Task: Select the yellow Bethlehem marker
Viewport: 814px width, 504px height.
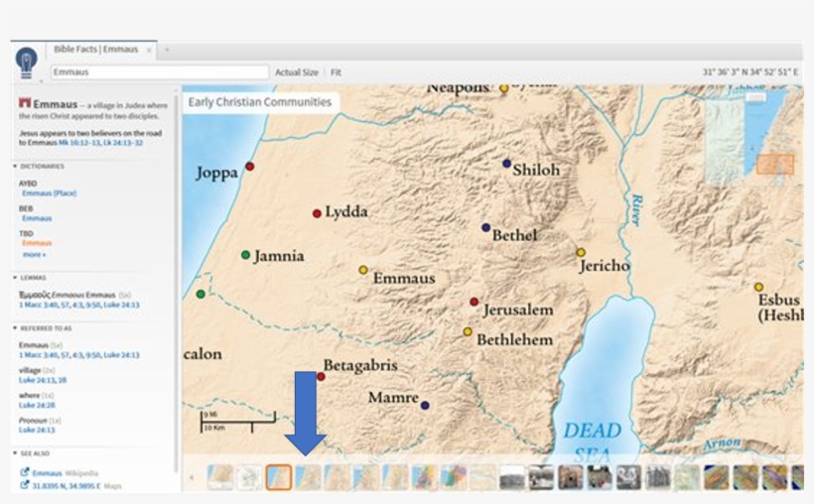Action: (x=468, y=331)
